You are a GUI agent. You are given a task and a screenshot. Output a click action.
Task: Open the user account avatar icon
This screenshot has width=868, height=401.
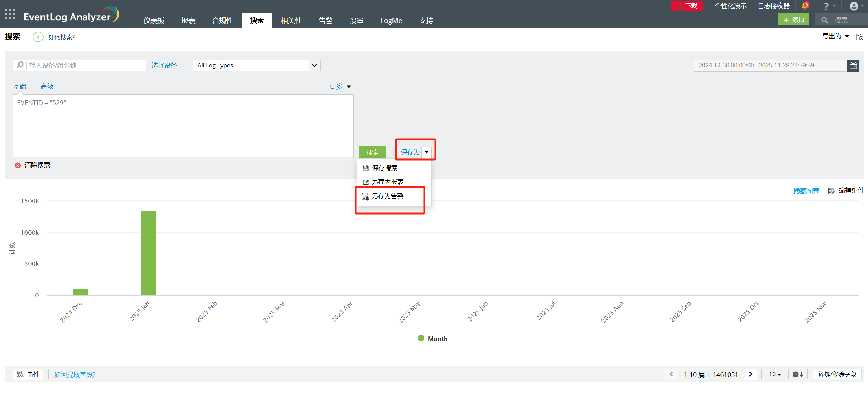[x=854, y=6]
